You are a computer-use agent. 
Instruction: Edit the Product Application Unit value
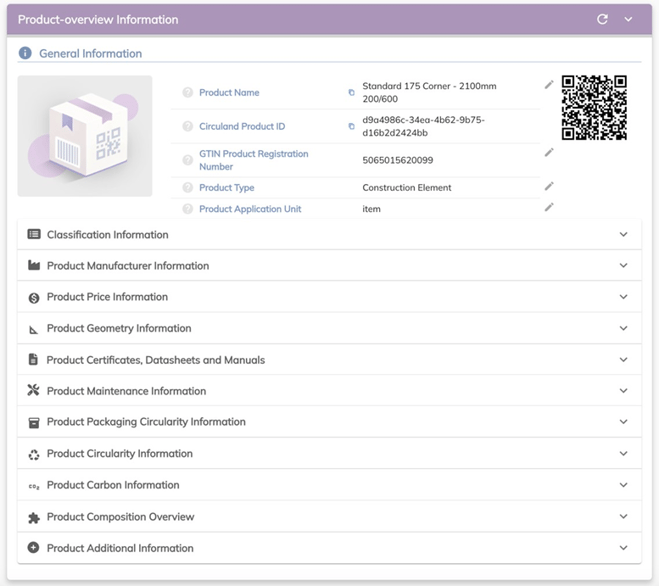point(549,207)
